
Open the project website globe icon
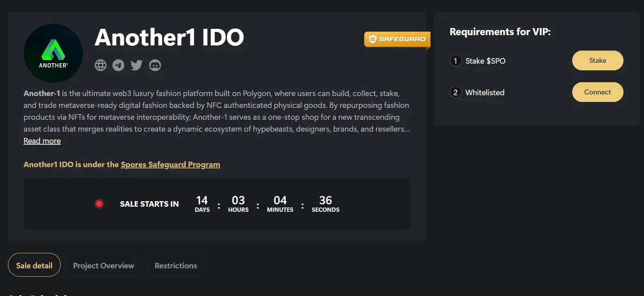[101, 65]
